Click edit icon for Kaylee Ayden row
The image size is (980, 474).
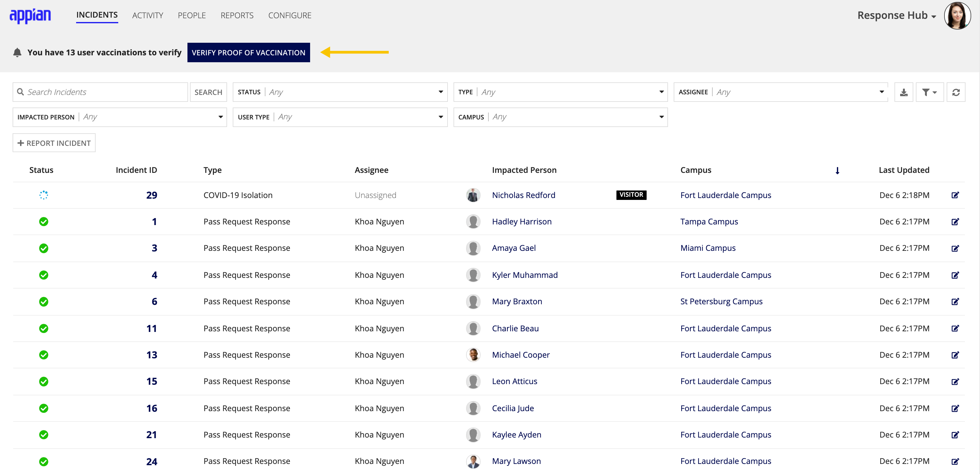(x=955, y=434)
